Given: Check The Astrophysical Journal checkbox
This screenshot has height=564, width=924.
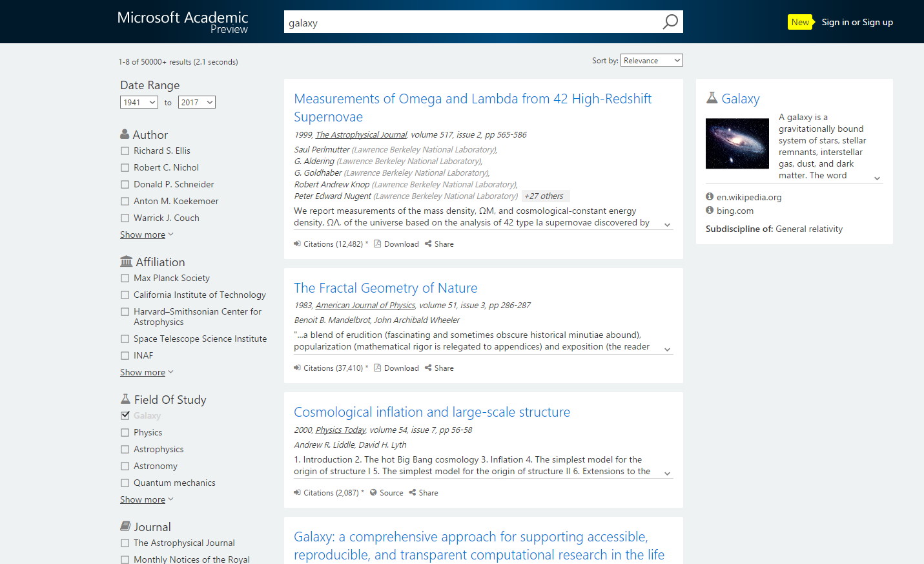Looking at the screenshot, I should tap(125, 543).
